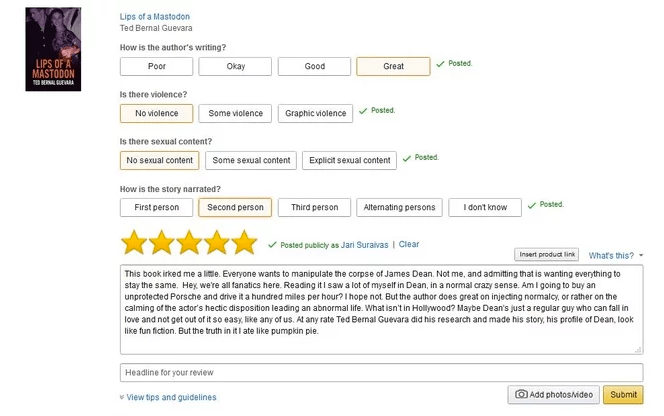Pick Explicit sexual content option
This screenshot has width=664, height=416.
pyautogui.click(x=350, y=160)
